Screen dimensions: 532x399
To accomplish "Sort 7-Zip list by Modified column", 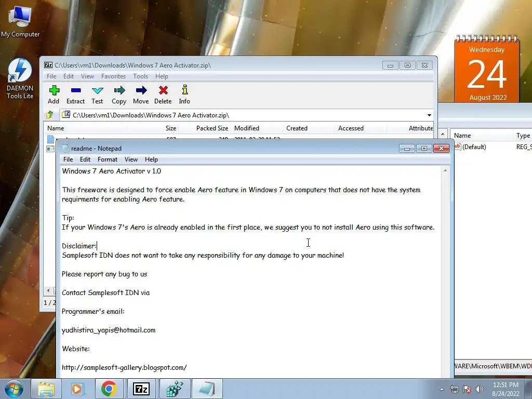I will 257,128.
